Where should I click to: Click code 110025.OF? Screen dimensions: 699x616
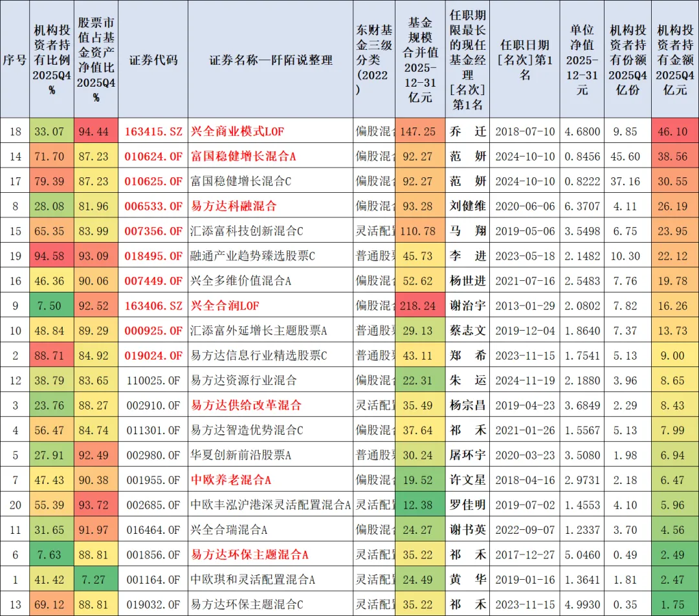153,380
